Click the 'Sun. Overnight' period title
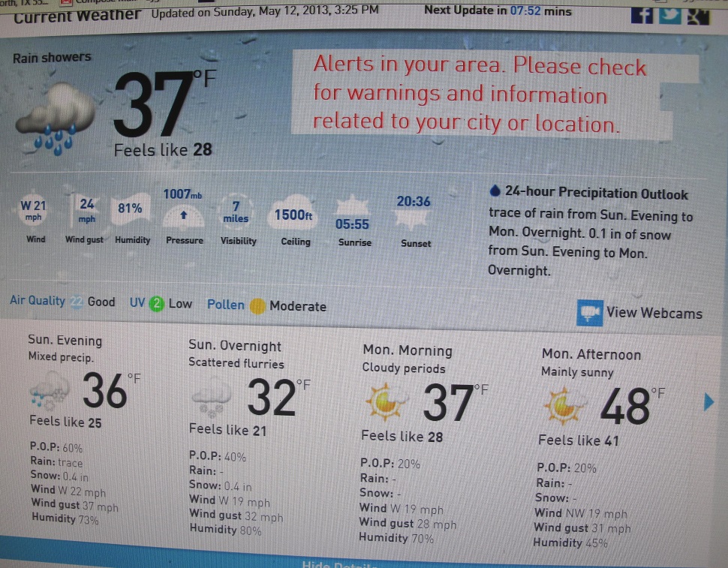The height and width of the screenshot is (568, 728). (235, 346)
